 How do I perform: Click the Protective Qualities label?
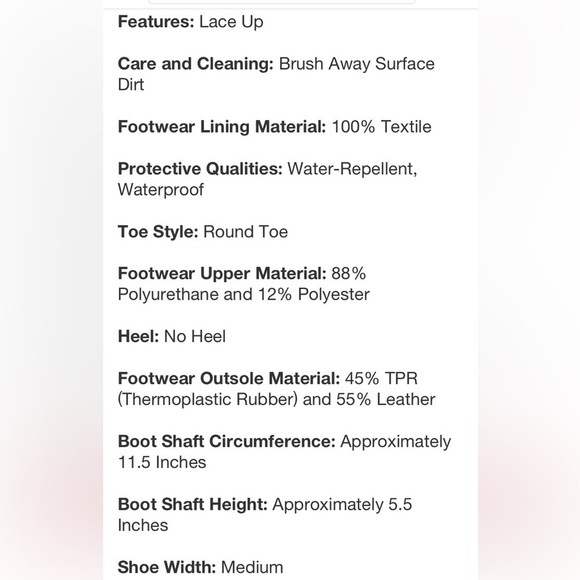click(x=200, y=169)
